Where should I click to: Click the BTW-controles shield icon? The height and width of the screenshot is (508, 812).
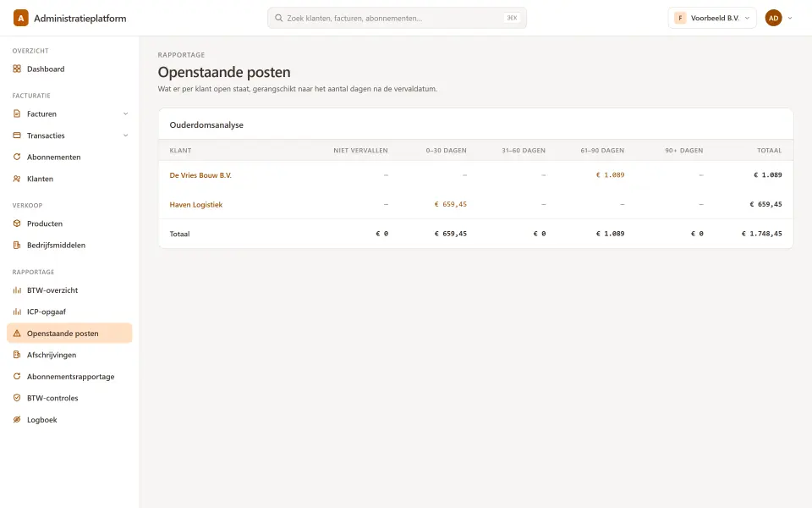(17, 398)
